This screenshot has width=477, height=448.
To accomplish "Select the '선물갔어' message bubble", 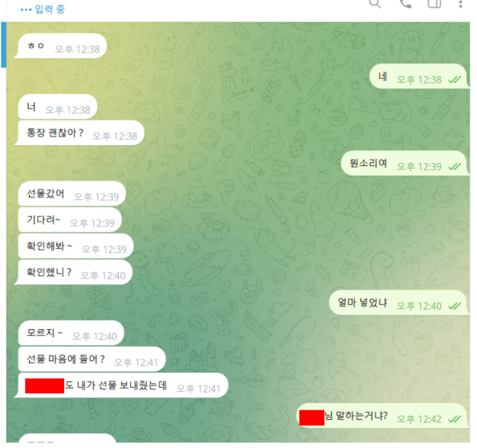I will pyautogui.click(x=71, y=193).
